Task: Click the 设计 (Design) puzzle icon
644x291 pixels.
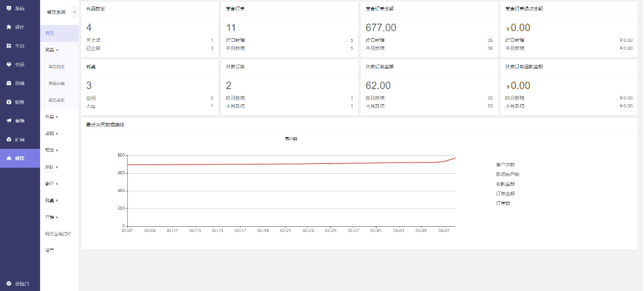Action: (9, 28)
